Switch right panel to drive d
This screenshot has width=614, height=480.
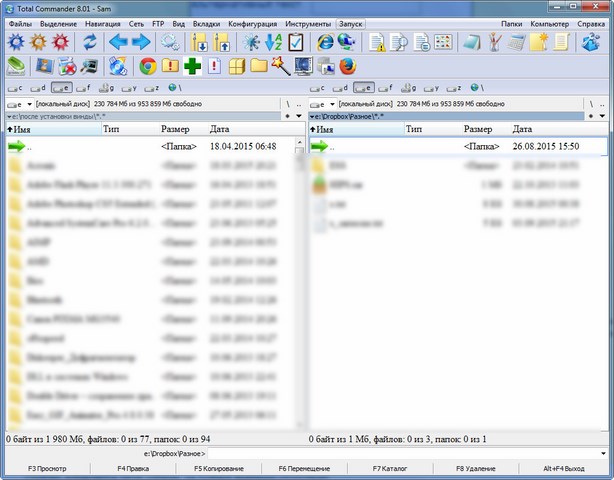340,88
